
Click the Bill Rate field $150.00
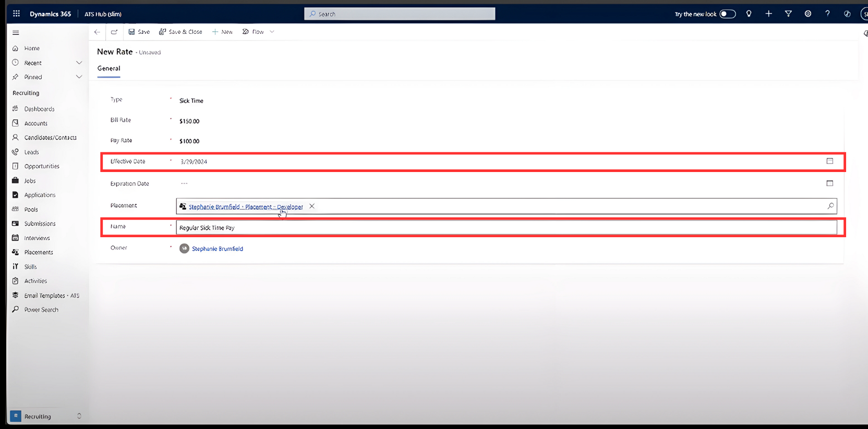(x=189, y=121)
